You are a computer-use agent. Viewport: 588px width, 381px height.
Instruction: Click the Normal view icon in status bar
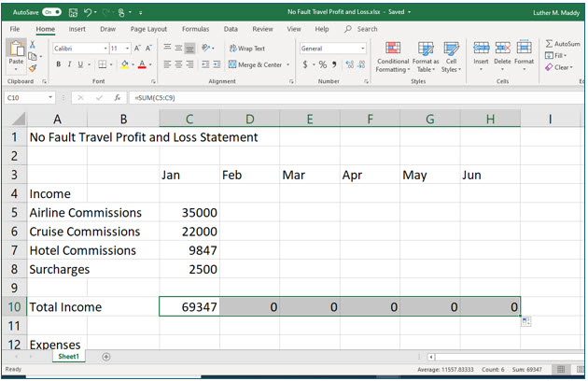click(561, 370)
